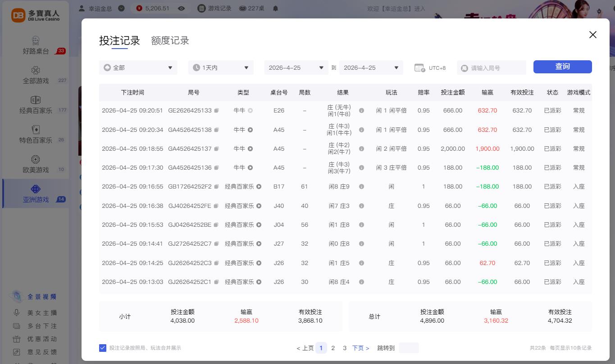Open the 1天内 time range dropdown

(x=221, y=67)
